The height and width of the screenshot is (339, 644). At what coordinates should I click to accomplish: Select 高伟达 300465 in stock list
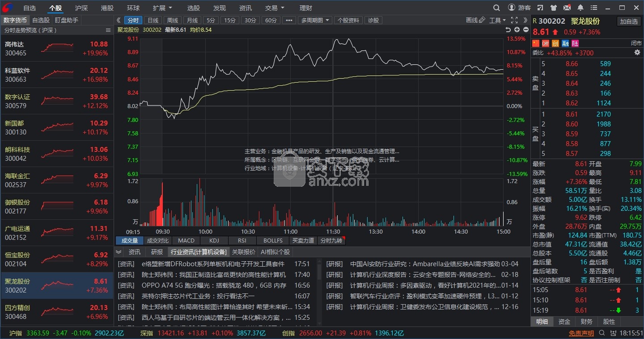[57, 48]
